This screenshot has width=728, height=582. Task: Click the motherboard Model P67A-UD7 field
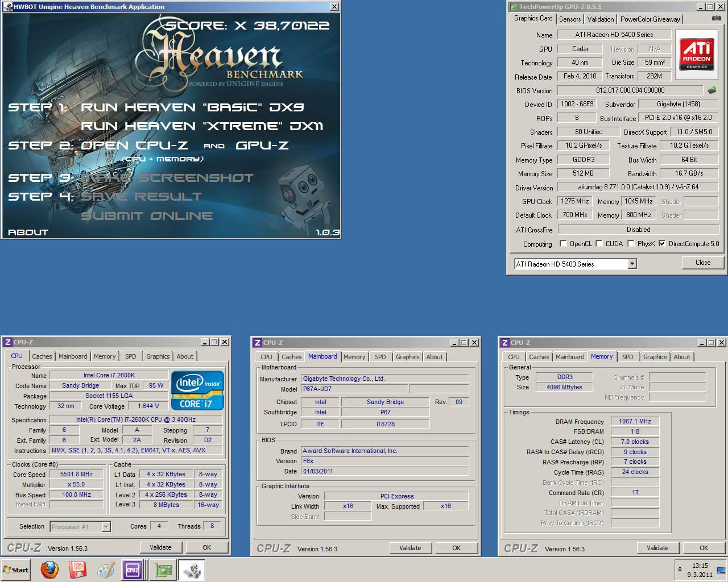point(354,389)
